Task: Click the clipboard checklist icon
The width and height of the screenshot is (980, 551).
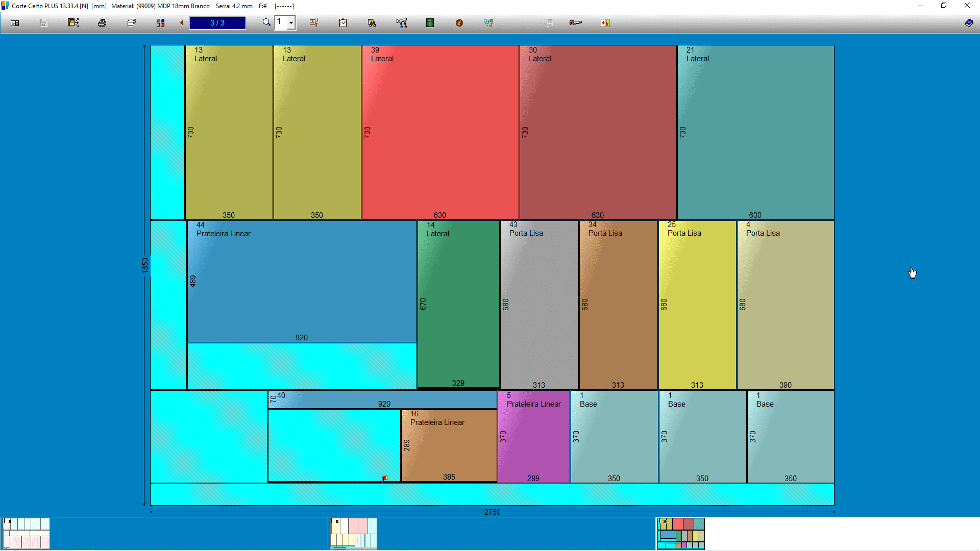Action: coord(343,23)
